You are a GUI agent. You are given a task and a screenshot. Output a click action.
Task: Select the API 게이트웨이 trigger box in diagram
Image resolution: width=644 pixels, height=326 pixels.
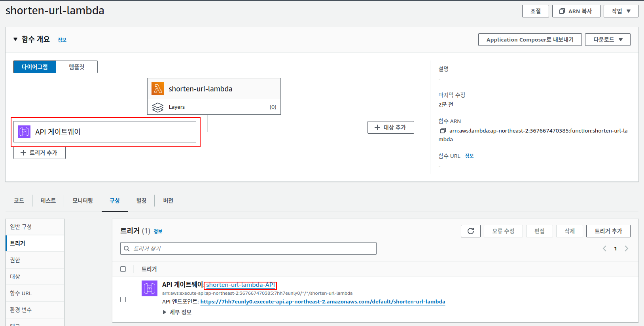(105, 132)
